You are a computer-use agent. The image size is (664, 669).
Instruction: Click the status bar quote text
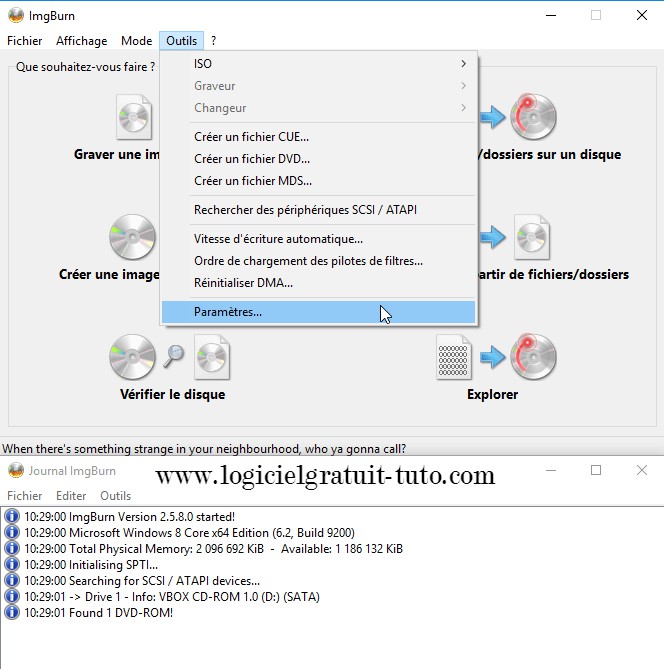pos(204,449)
